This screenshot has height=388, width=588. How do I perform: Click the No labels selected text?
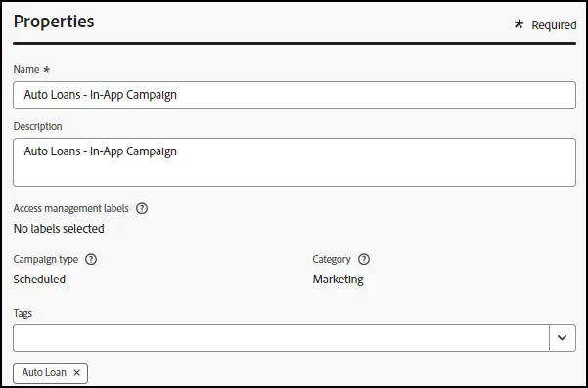point(59,229)
